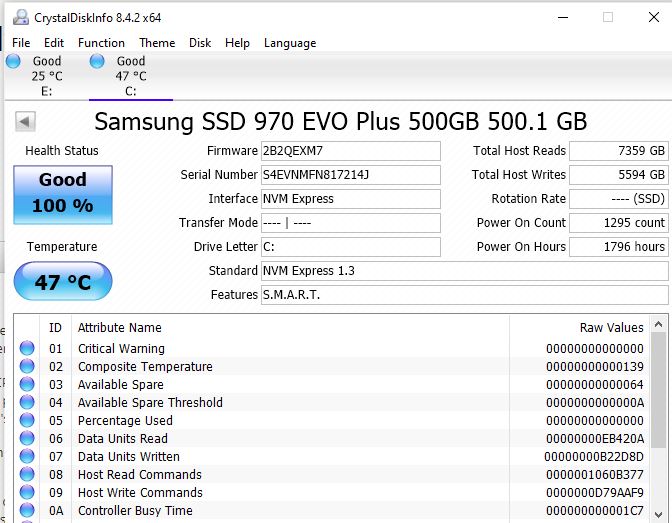Select the Percentage Used attribute name

pos(125,421)
